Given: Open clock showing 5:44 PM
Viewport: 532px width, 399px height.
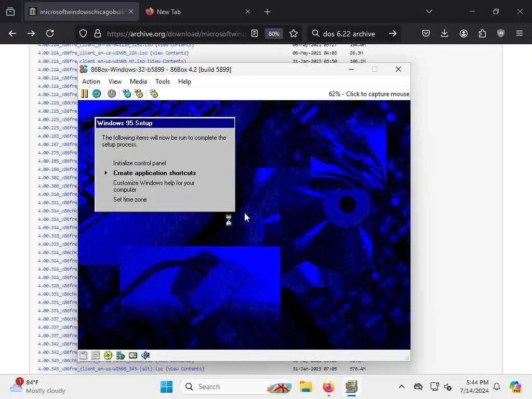Looking at the screenshot, I should pos(474,387).
